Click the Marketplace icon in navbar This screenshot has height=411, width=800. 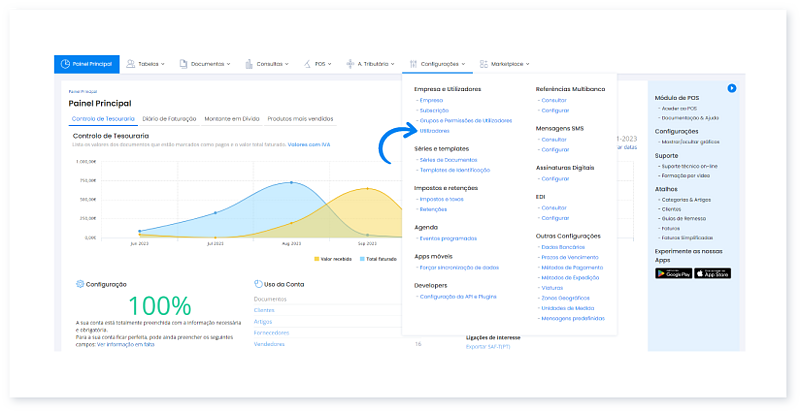pyautogui.click(x=484, y=64)
